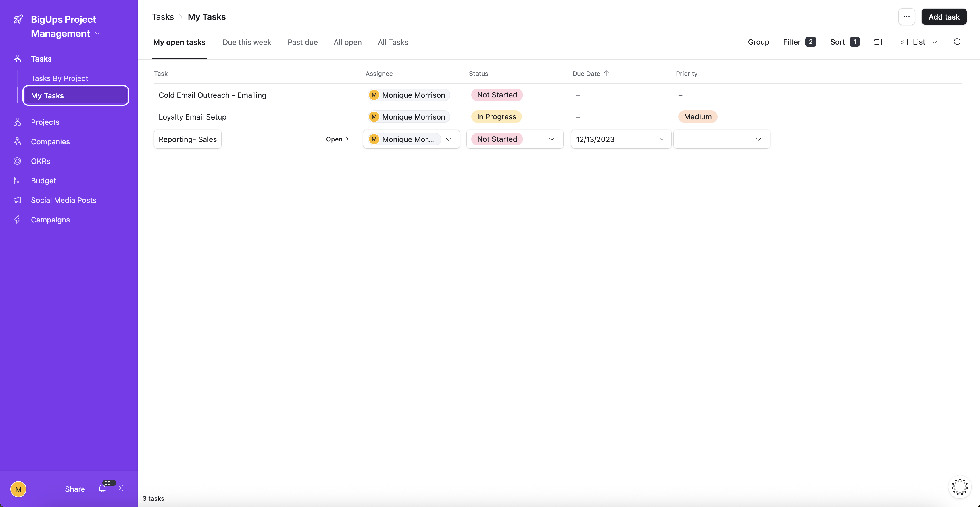The width and height of the screenshot is (980, 507).
Task: Open the Reporting- Sales task record
Action: pyautogui.click(x=337, y=139)
